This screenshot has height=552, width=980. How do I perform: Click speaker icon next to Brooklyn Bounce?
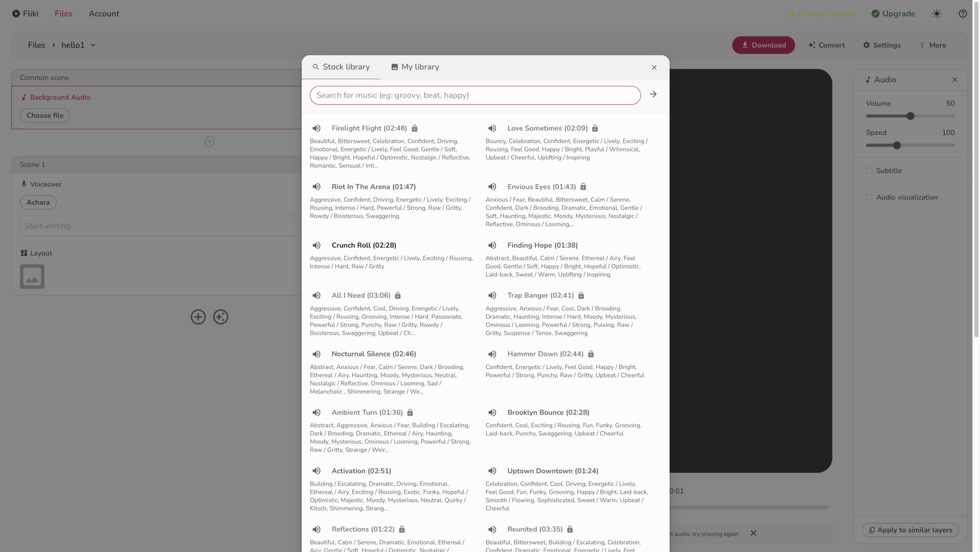[492, 413]
